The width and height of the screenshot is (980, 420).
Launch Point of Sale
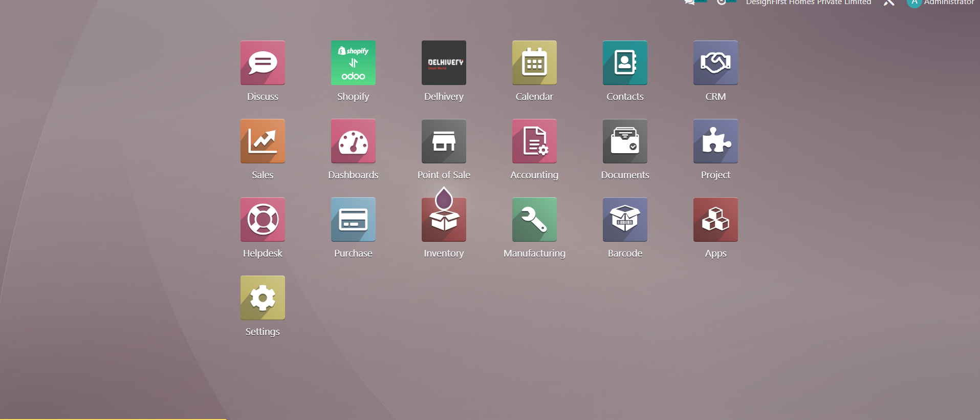pyautogui.click(x=444, y=141)
